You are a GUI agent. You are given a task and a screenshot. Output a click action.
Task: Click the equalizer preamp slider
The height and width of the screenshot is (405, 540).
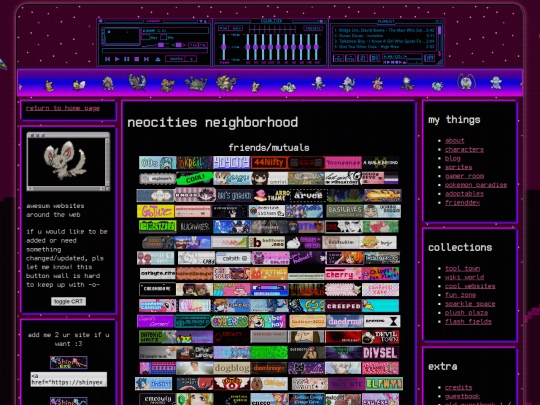224,47
